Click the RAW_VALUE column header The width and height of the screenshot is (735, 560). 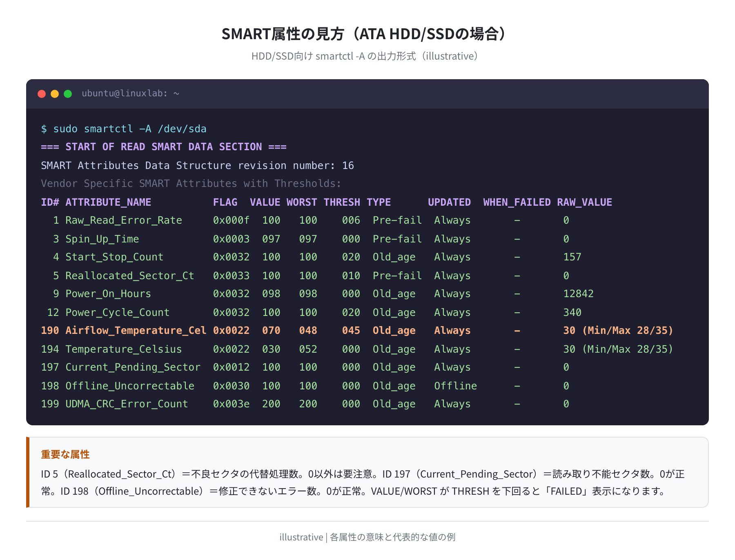[584, 202]
